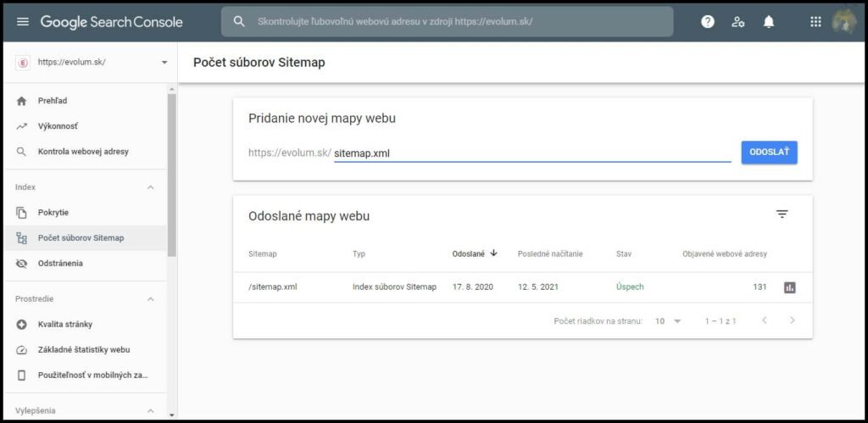Collapse the Prostredie section
The width and height of the screenshot is (868, 423).
point(150,299)
